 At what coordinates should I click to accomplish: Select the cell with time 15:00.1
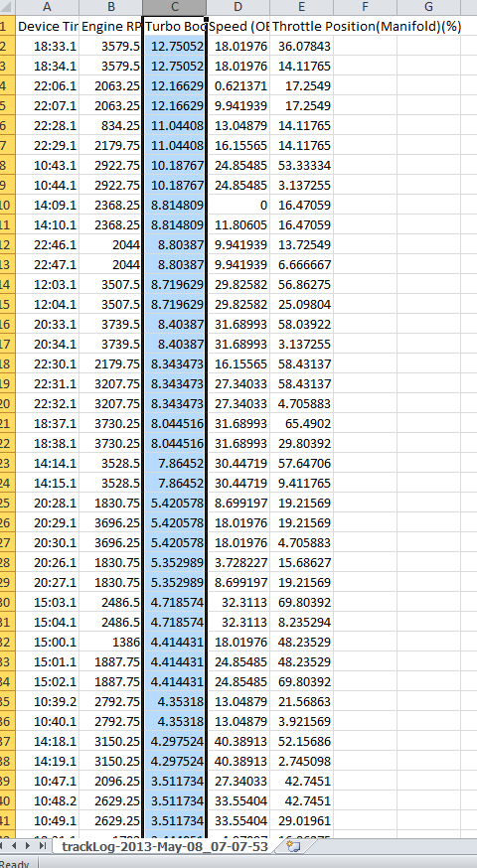click(47, 643)
